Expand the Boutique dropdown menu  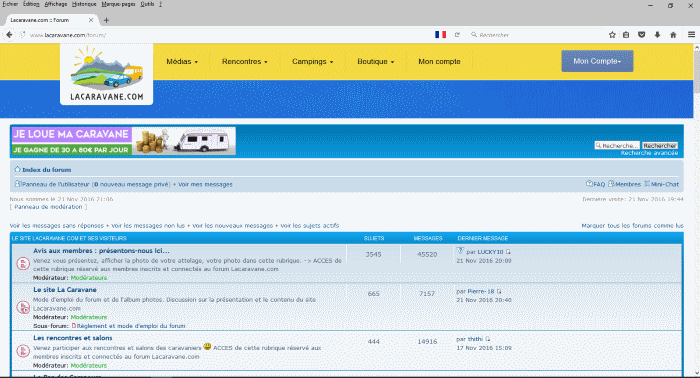tap(375, 62)
